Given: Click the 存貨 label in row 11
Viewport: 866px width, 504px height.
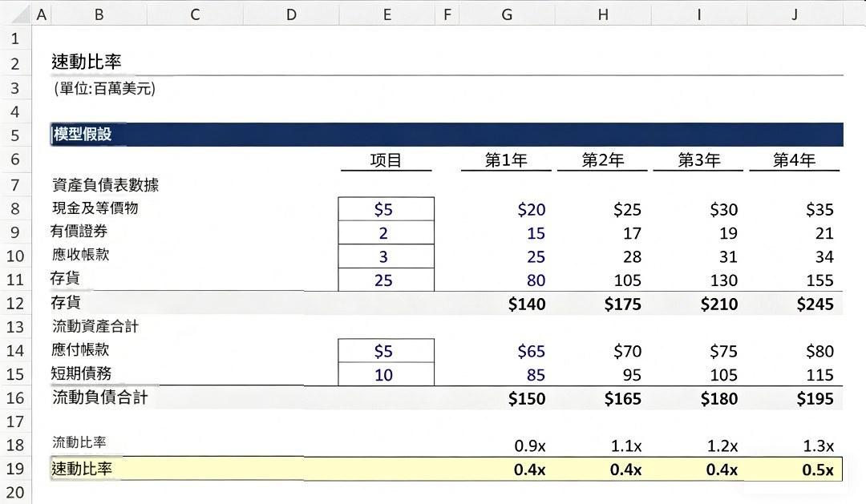Looking at the screenshot, I should (65, 278).
